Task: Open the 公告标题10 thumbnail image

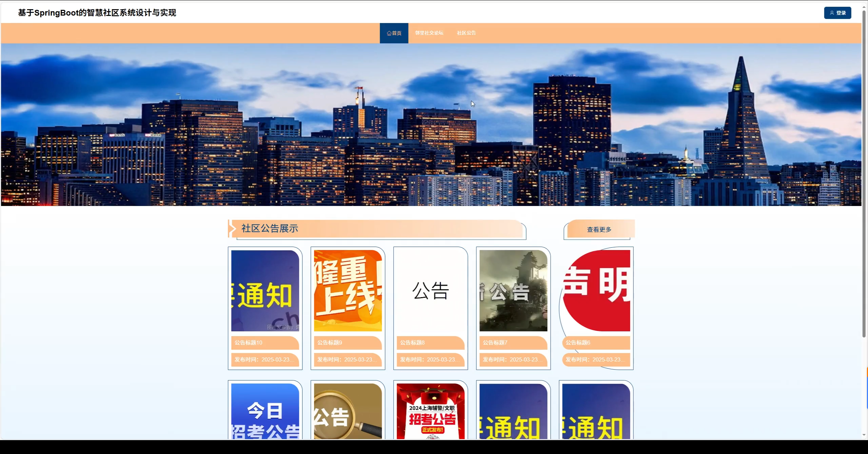Action: pos(265,290)
